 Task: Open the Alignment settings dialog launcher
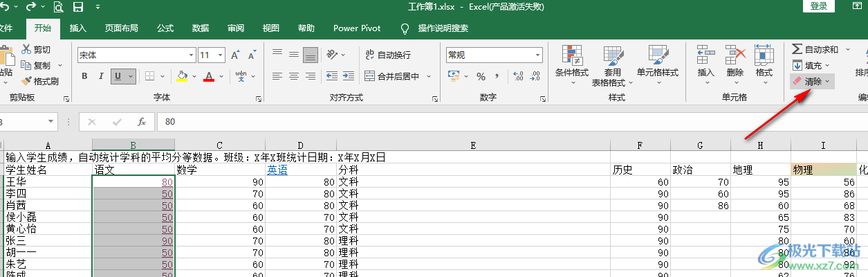tap(434, 99)
